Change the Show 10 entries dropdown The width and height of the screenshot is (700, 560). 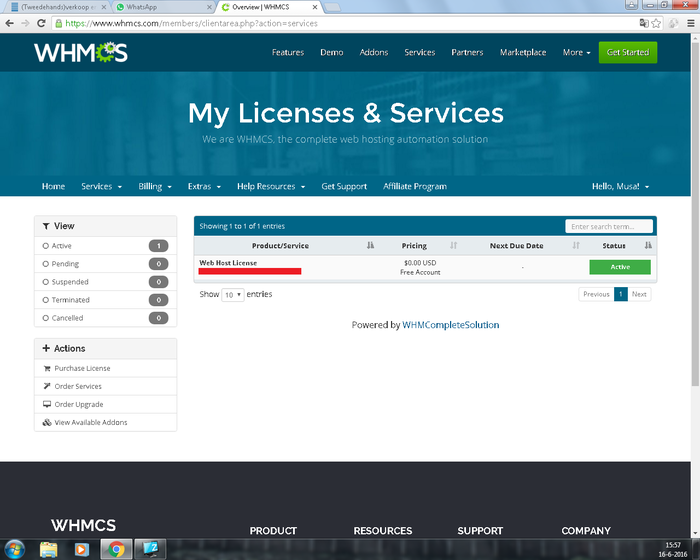pyautogui.click(x=233, y=295)
